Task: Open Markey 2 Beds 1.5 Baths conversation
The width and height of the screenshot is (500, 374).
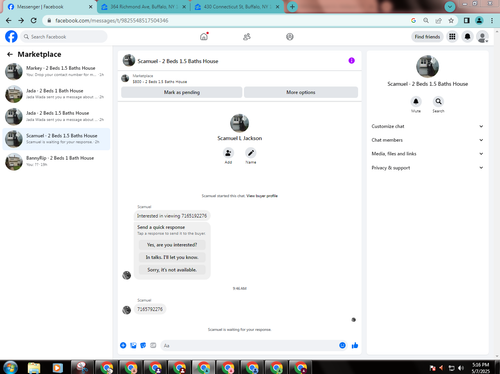Action: tap(56, 71)
